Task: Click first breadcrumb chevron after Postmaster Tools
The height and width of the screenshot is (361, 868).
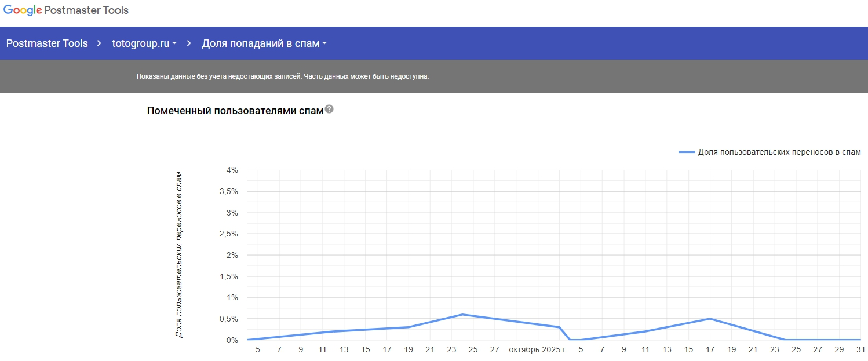Action: (x=100, y=43)
